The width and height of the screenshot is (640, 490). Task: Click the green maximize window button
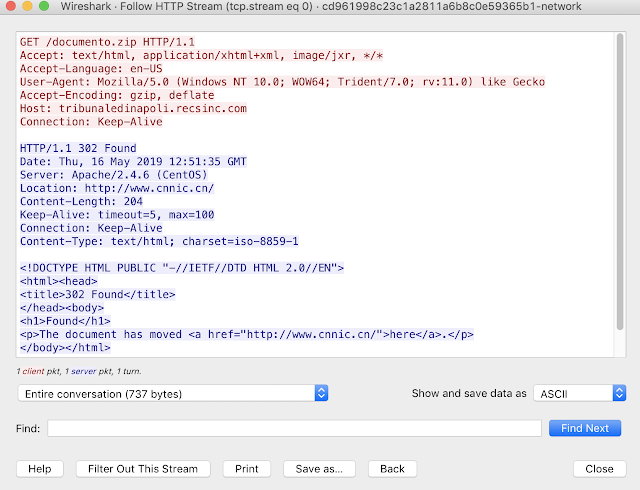(44, 6)
